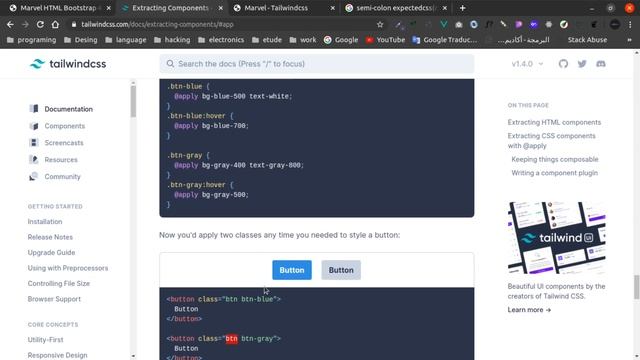
Task: Open the Upgrade Guide link
Action: coord(51,253)
